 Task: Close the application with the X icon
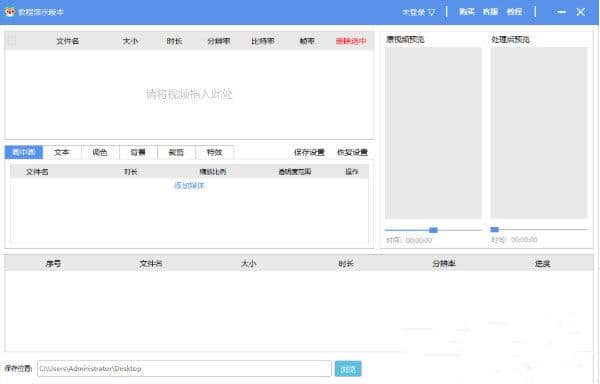580,12
